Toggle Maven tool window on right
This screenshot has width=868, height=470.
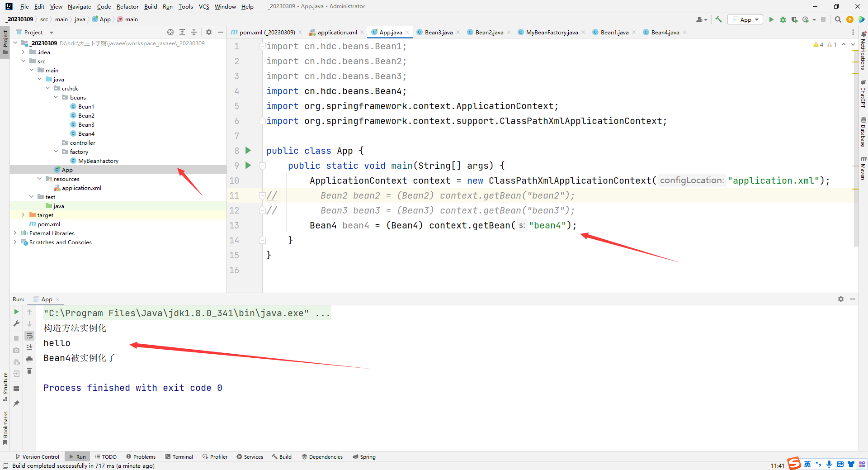click(x=863, y=168)
